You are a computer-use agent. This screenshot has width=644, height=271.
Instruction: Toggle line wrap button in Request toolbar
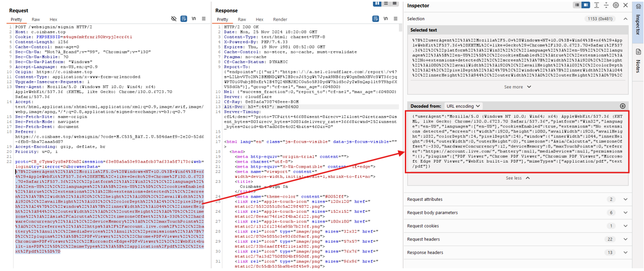click(184, 19)
